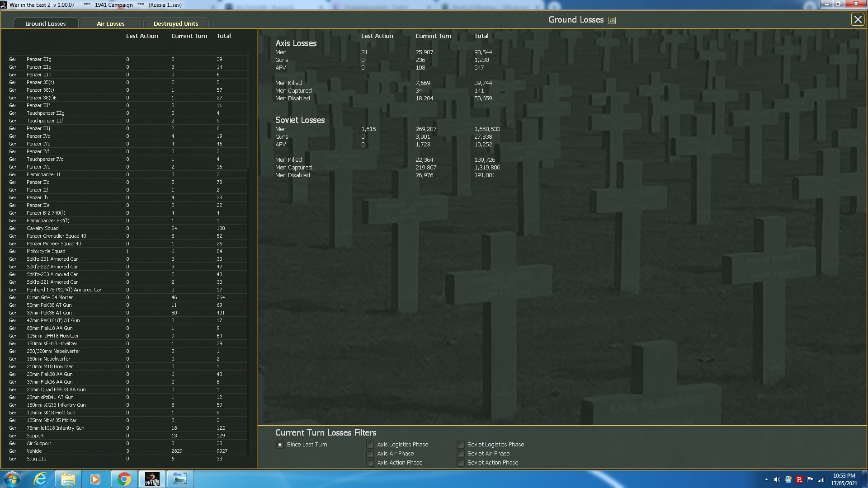The width and height of the screenshot is (868, 488).
Task: Open the Windows Start menu
Action: 12,479
